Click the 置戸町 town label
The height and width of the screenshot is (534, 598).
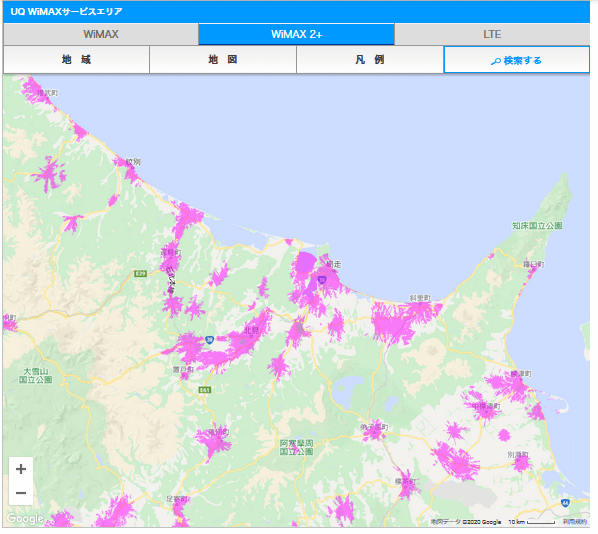click(x=183, y=369)
